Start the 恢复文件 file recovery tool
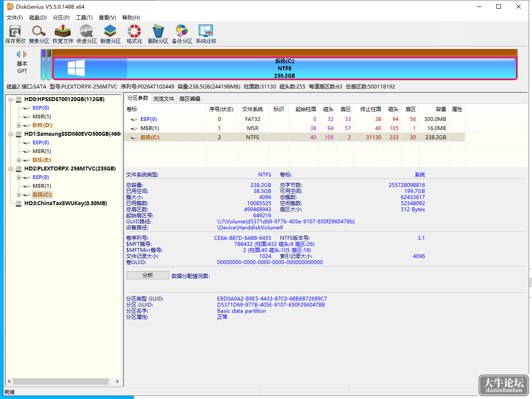Viewport: 532px width, 399px height. point(63,34)
